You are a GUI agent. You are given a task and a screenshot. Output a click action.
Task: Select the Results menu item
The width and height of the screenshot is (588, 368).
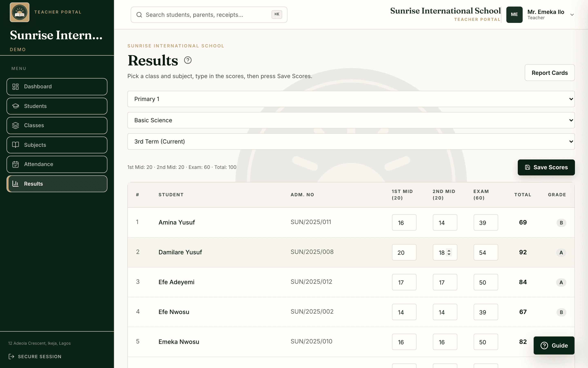[57, 184]
